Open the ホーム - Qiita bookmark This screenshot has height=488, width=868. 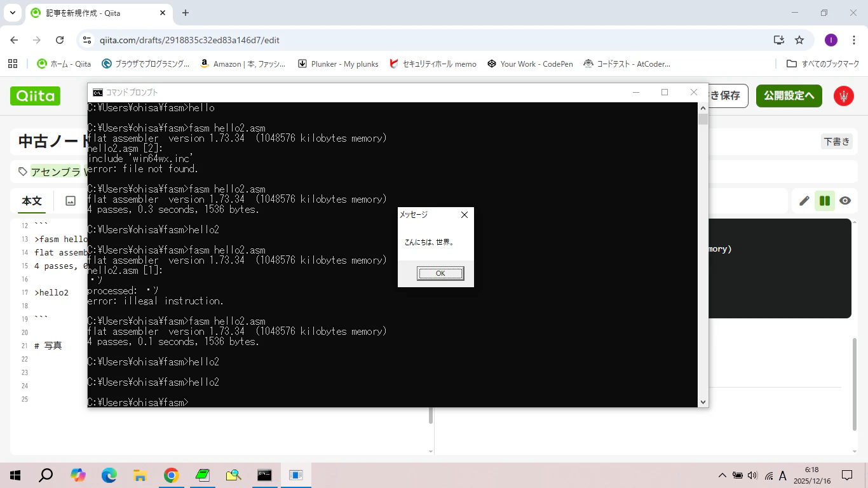click(64, 64)
